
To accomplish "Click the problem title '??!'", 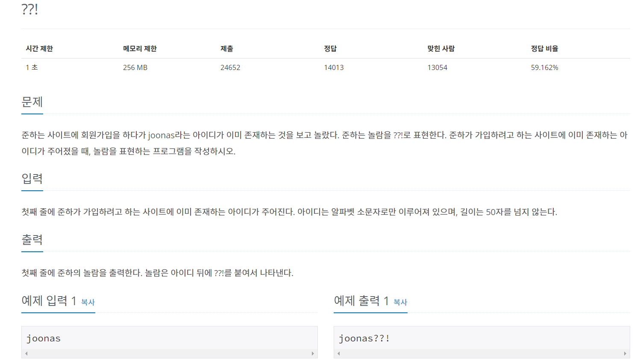I will click(x=30, y=9).
